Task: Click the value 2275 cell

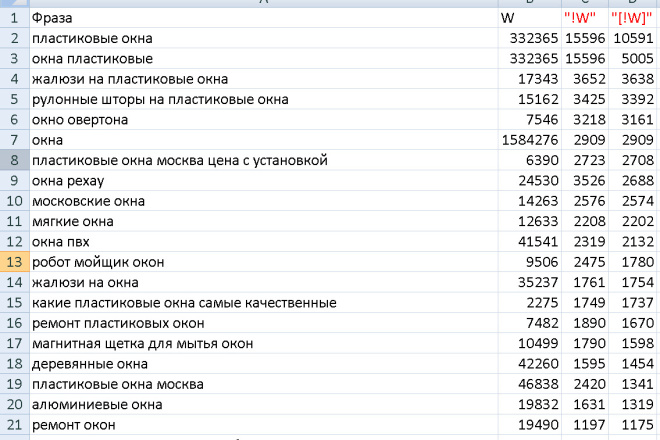Action: click(530, 303)
